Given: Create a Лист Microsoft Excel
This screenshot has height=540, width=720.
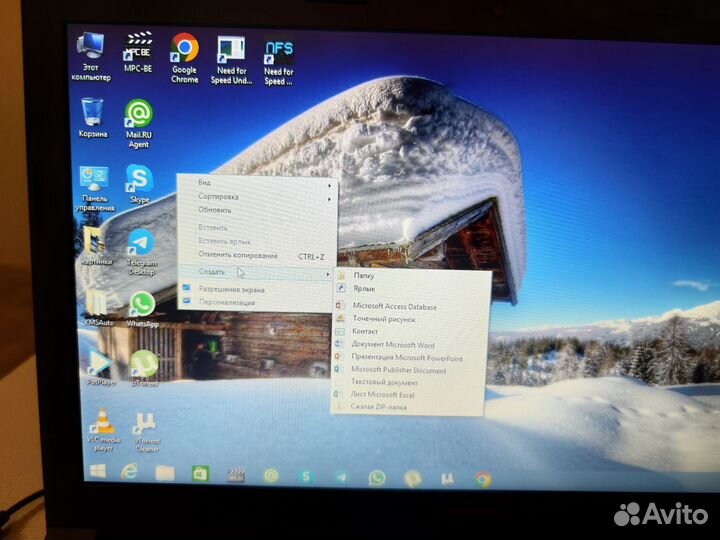Looking at the screenshot, I should pos(409,394).
